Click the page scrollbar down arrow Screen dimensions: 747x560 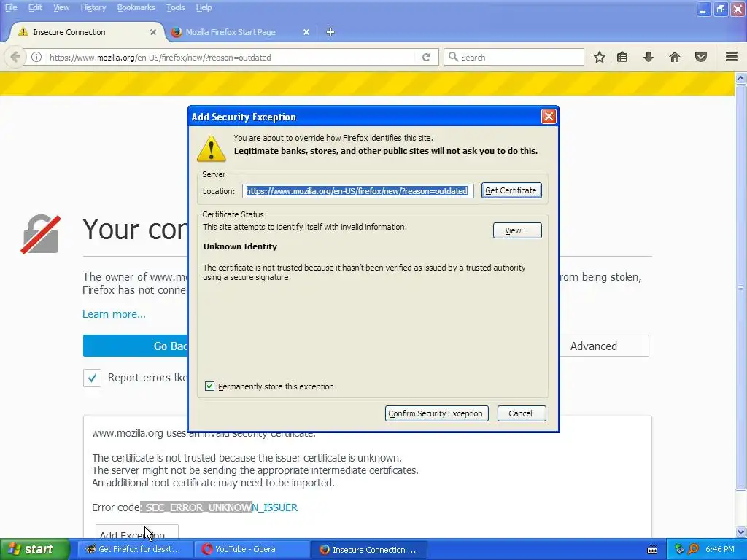tap(741, 532)
